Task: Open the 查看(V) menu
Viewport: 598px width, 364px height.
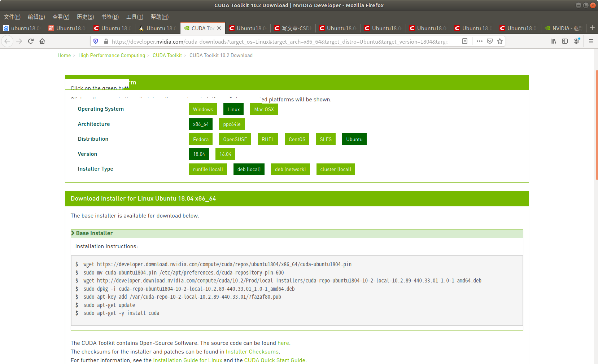Action: (61, 17)
